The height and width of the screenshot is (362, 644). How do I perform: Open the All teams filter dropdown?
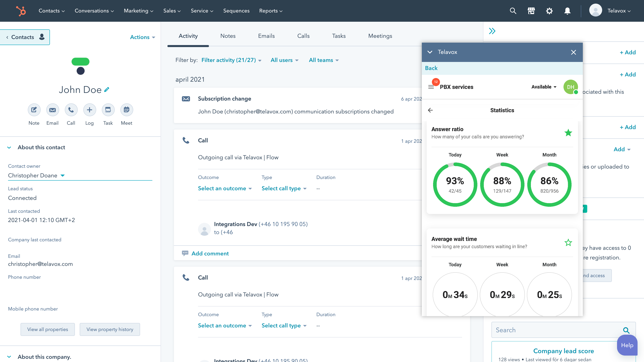coord(324,60)
